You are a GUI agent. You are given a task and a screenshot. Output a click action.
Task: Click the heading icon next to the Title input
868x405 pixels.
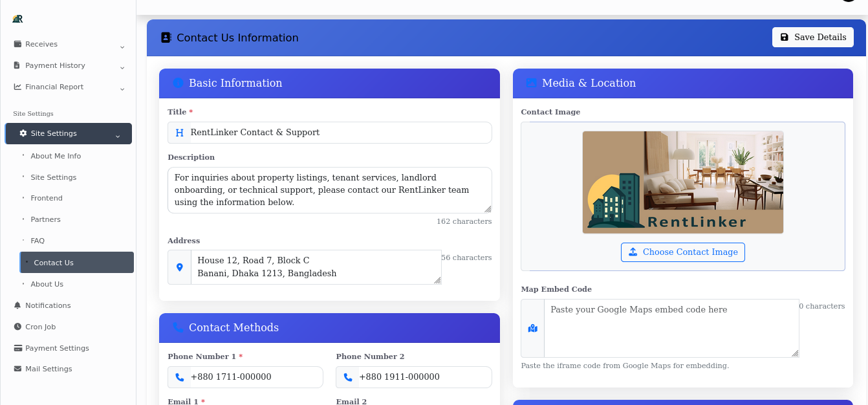[x=179, y=133]
